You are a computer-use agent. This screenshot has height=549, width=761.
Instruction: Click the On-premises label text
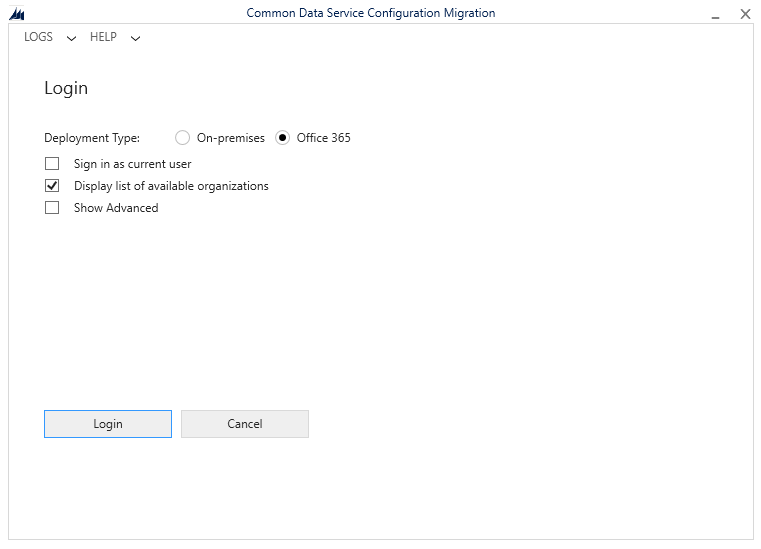coord(230,138)
